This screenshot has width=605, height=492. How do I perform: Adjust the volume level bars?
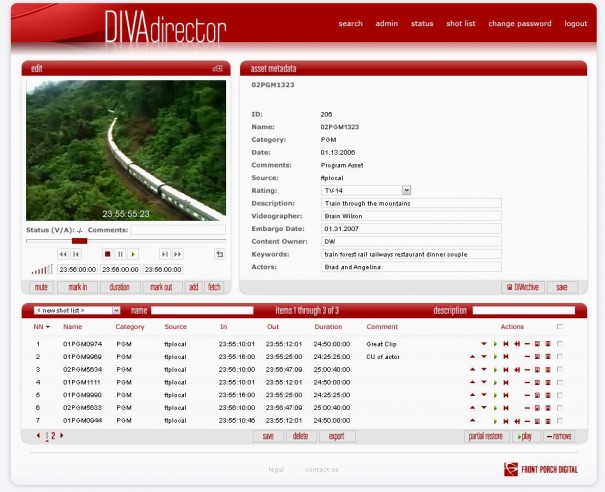click(42, 269)
